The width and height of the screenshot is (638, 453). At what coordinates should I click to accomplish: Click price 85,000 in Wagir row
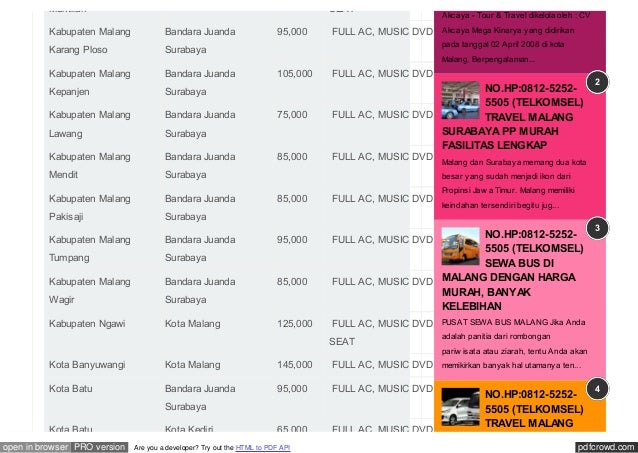click(x=292, y=282)
